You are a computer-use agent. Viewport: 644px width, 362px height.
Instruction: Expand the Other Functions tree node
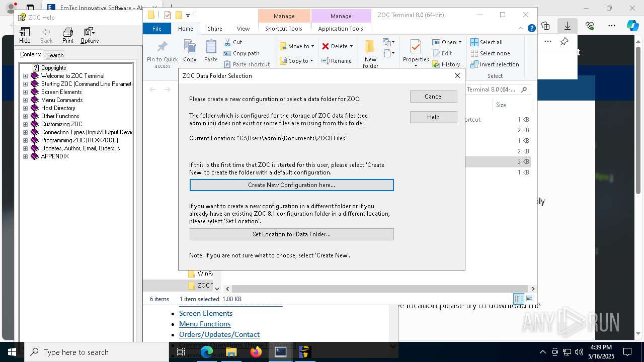26,116
